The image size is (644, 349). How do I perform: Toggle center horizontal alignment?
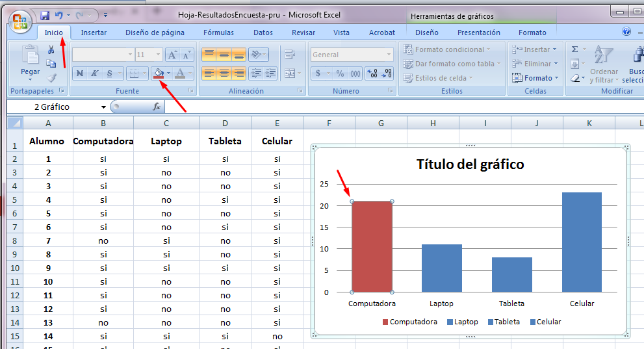tap(224, 73)
